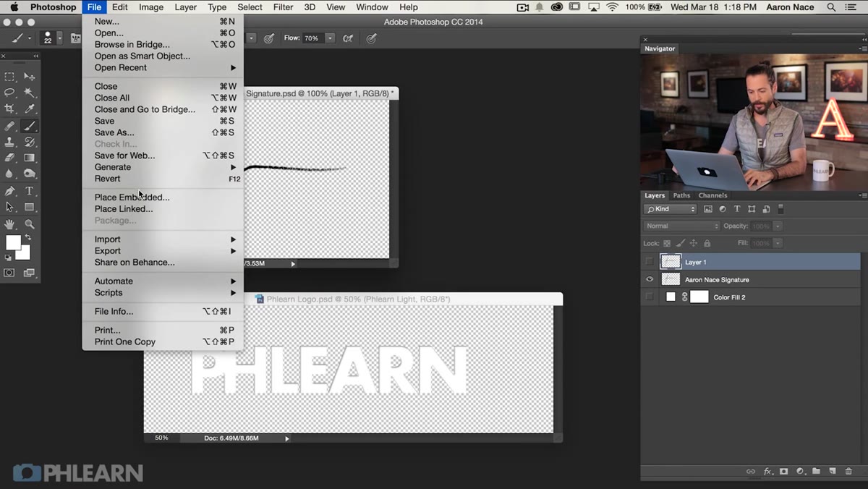Hide the Aaron Nace Signature layer
The image size is (868, 489).
click(649, 279)
